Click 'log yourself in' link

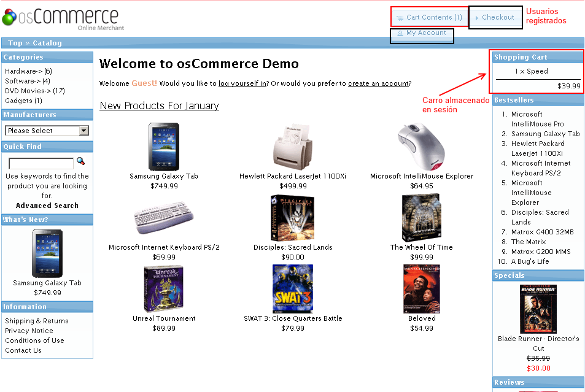242,83
